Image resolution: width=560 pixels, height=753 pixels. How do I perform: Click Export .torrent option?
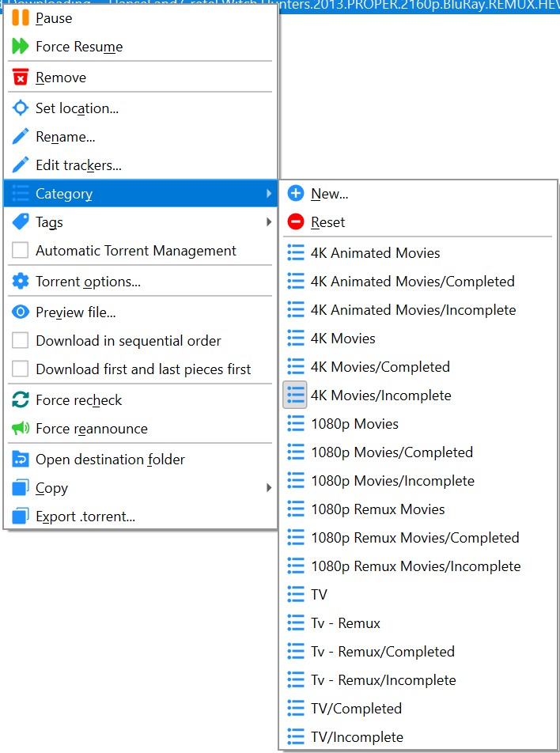[95, 517]
